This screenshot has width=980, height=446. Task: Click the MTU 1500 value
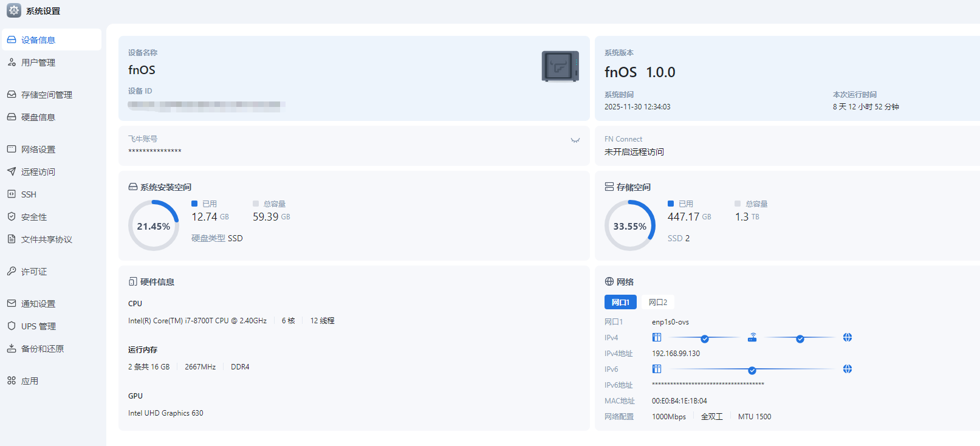(x=755, y=417)
